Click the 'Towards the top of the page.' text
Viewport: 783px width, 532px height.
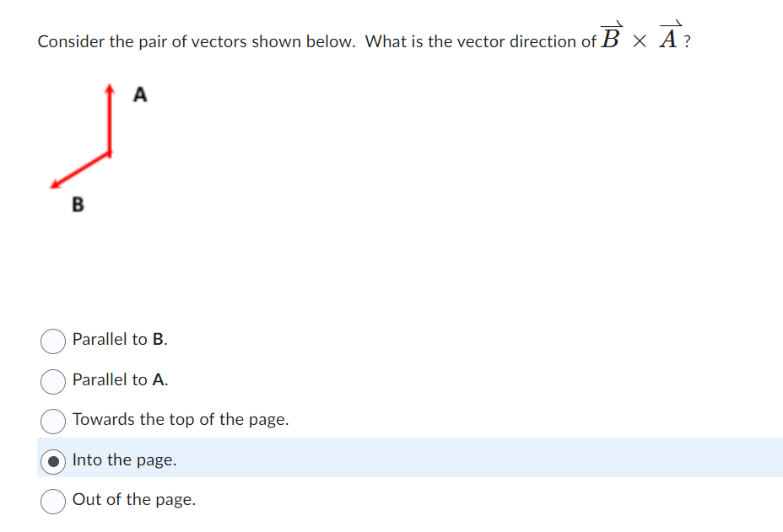[181, 419]
